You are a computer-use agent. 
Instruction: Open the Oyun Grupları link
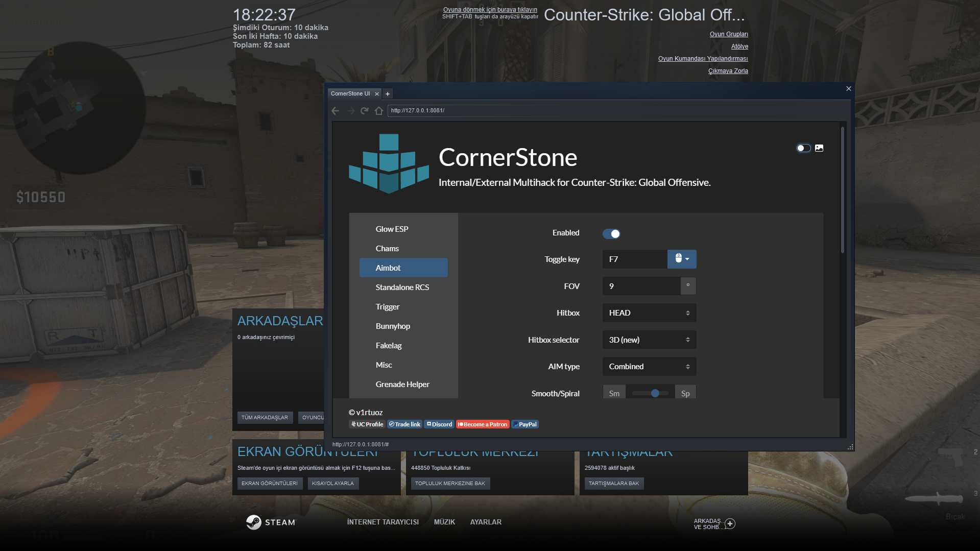point(729,34)
